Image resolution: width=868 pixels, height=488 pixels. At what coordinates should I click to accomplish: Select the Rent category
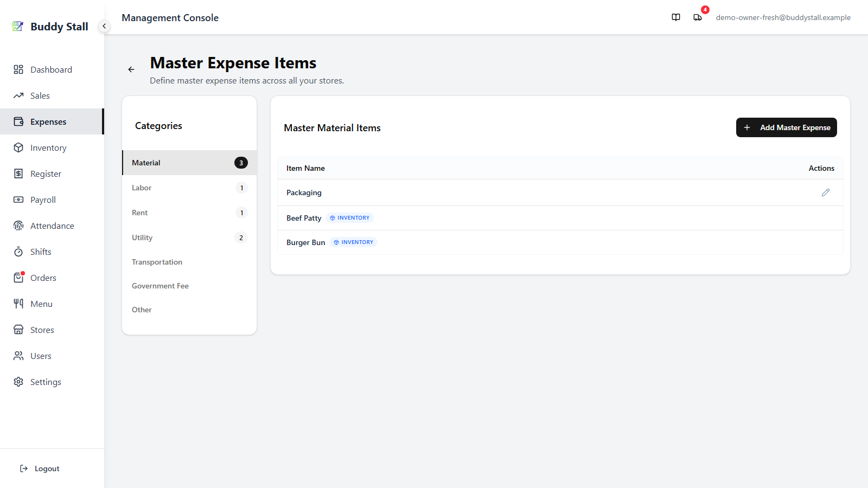coord(189,213)
